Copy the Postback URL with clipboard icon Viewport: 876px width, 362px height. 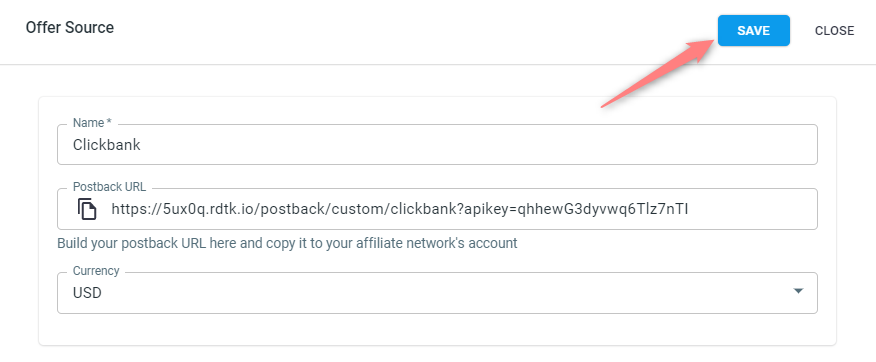point(87,209)
